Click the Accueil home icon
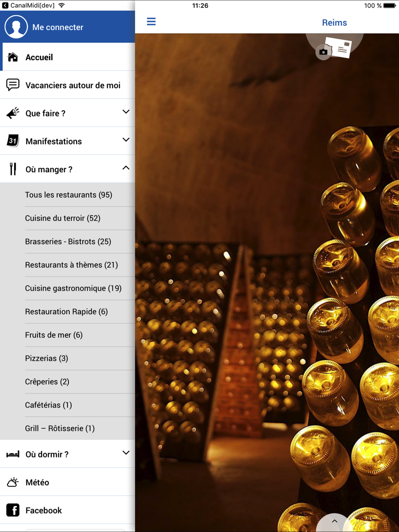Viewport: 399px width, 532px height. [x=13, y=57]
